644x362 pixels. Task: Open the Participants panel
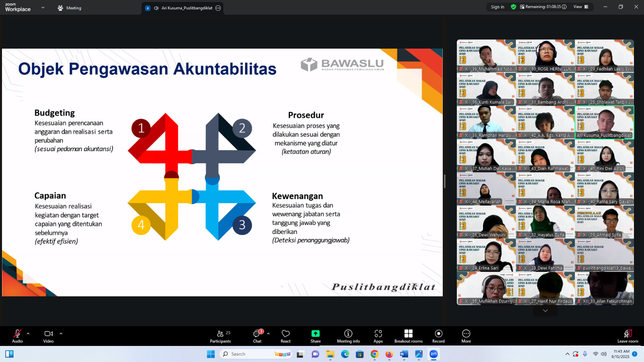[x=221, y=336]
